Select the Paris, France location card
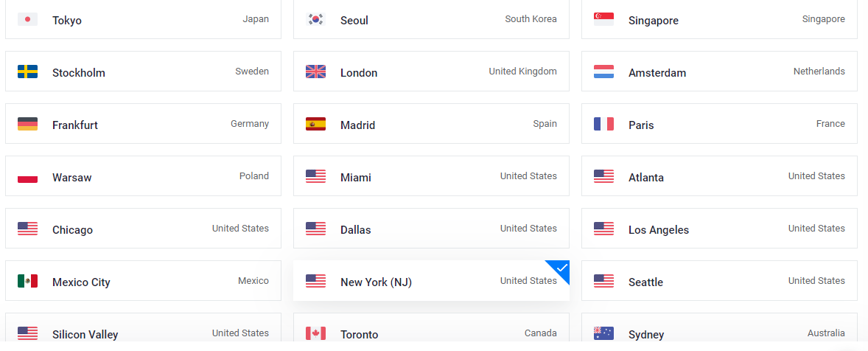 (x=719, y=124)
